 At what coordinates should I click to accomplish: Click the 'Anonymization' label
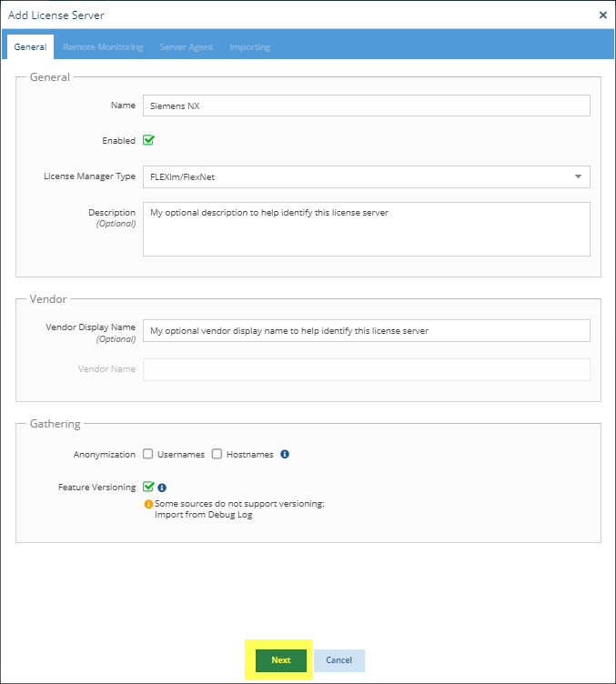click(105, 454)
